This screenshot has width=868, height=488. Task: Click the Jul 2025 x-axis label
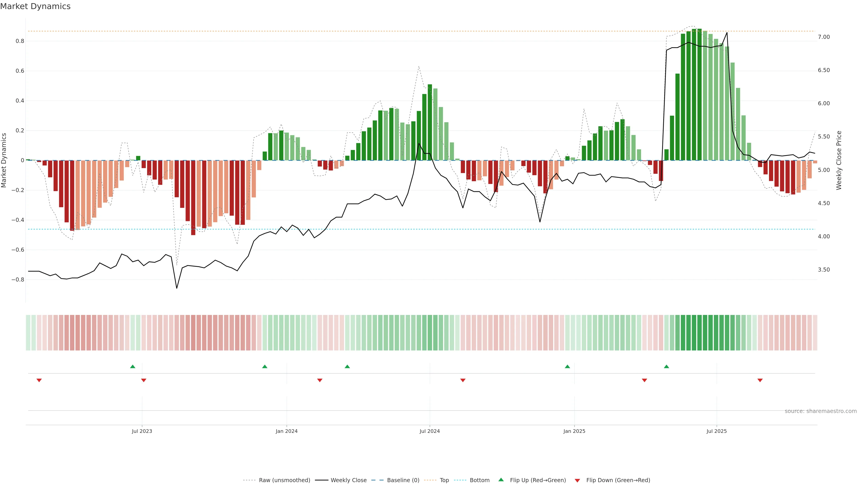(x=716, y=431)
